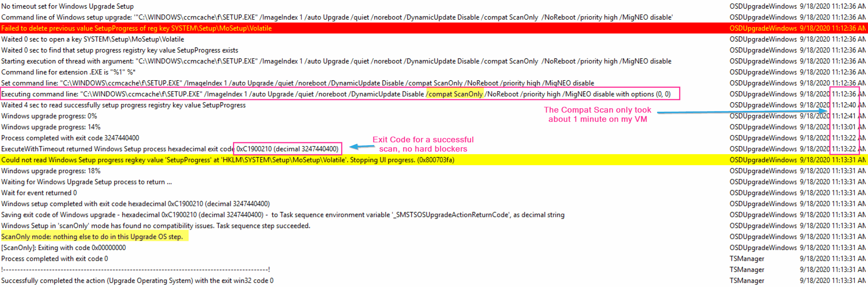Select the 'Windows upgrade progress: 0%' line
This screenshot has height=287, width=868.
pos(49,116)
